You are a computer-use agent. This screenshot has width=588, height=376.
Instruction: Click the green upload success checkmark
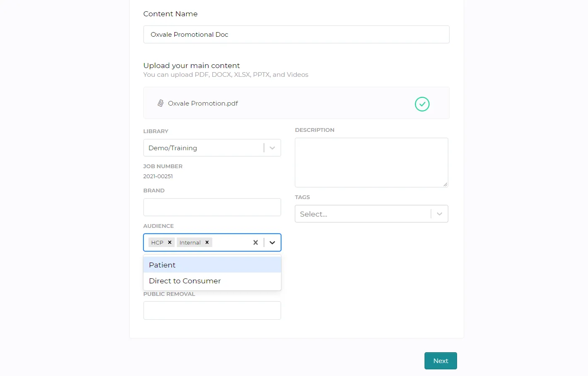[422, 104]
